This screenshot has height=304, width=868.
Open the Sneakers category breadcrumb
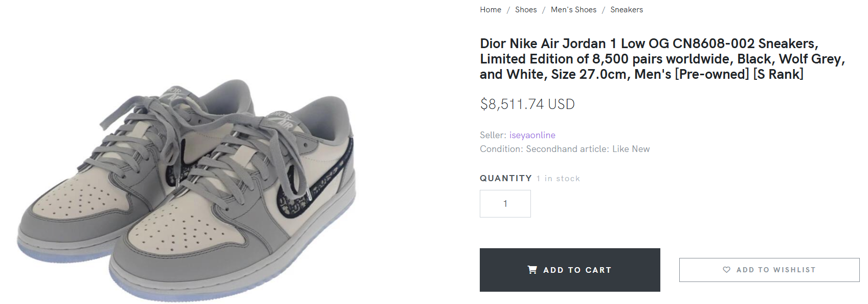(x=627, y=10)
